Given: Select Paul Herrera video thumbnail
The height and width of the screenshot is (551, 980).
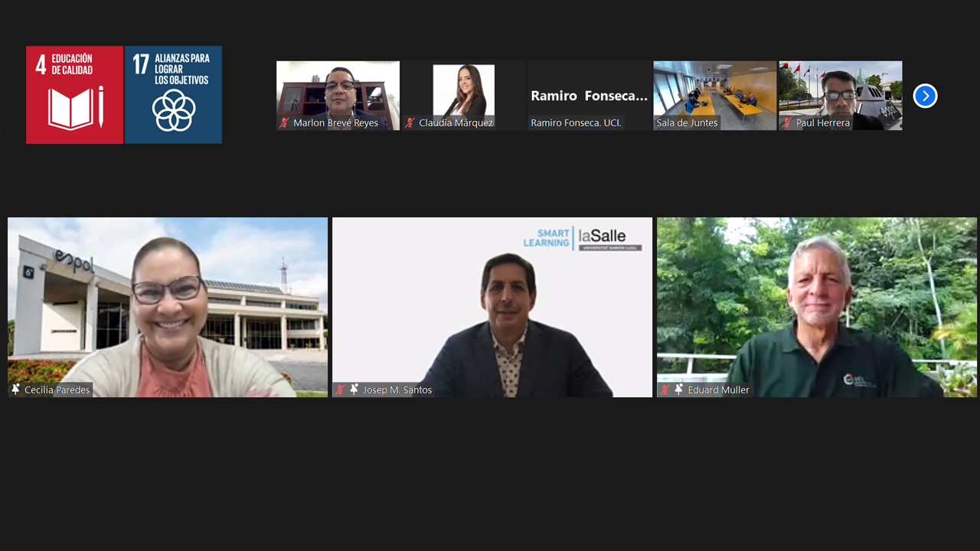Looking at the screenshot, I should click(840, 90).
